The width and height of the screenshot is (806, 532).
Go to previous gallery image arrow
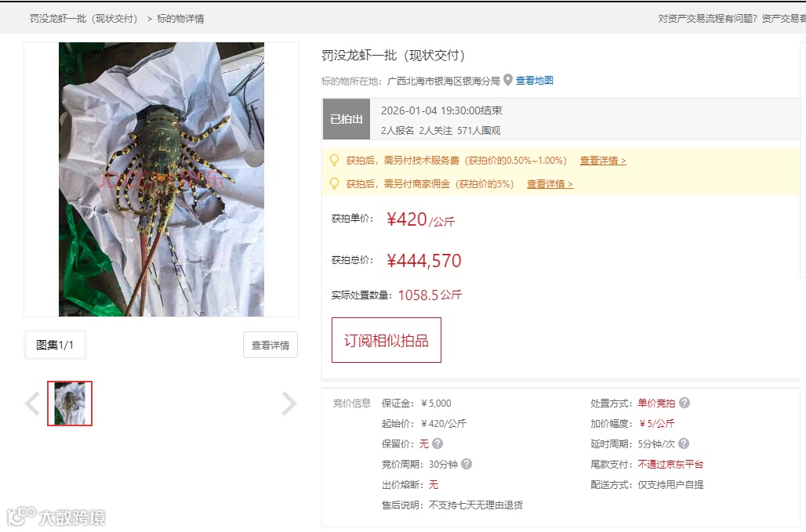point(32,403)
